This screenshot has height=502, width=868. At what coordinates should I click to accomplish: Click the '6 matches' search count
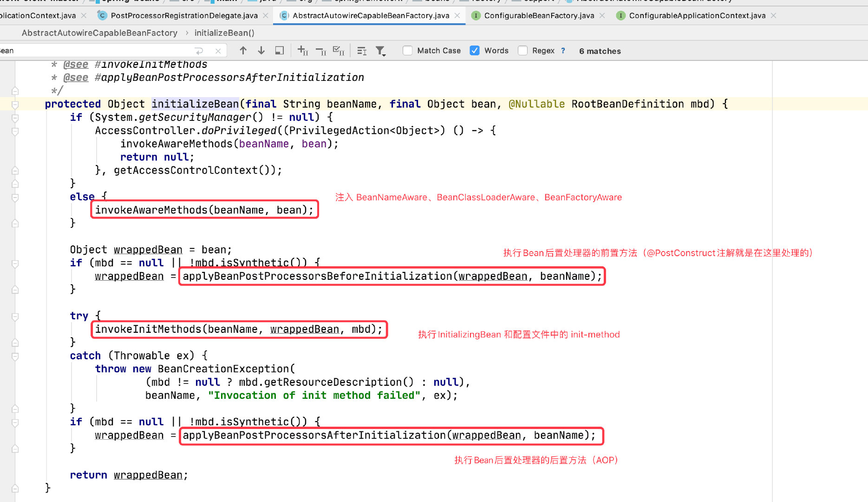click(600, 51)
